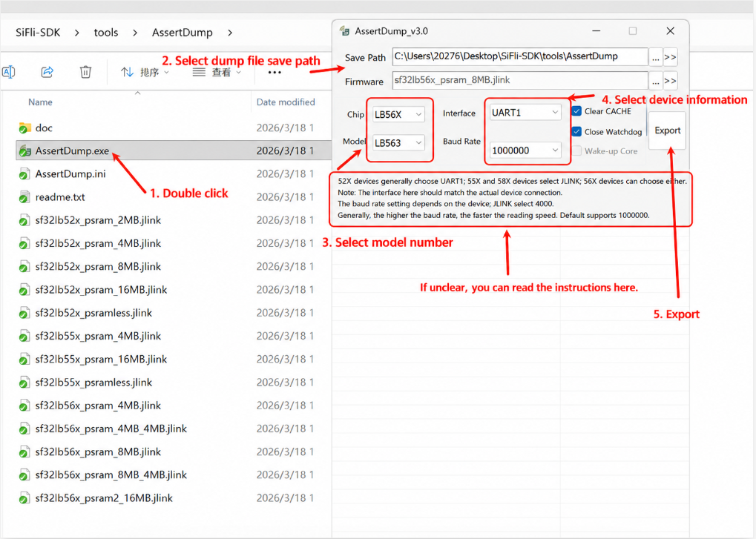Click the icon of sf32lb52x_psram_4MB.jlink
Image resolution: width=756 pixels, height=539 pixels.
[24, 243]
